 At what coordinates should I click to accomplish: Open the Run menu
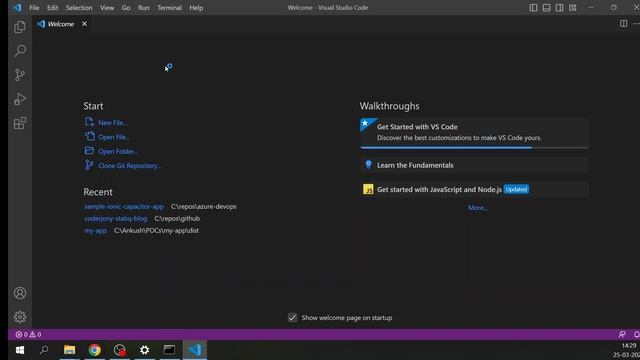click(x=144, y=8)
